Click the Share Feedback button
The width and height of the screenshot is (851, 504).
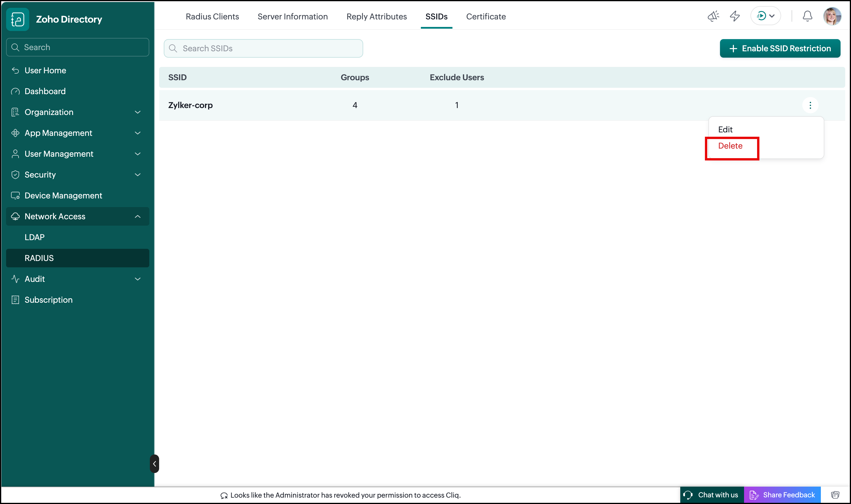[x=782, y=495]
